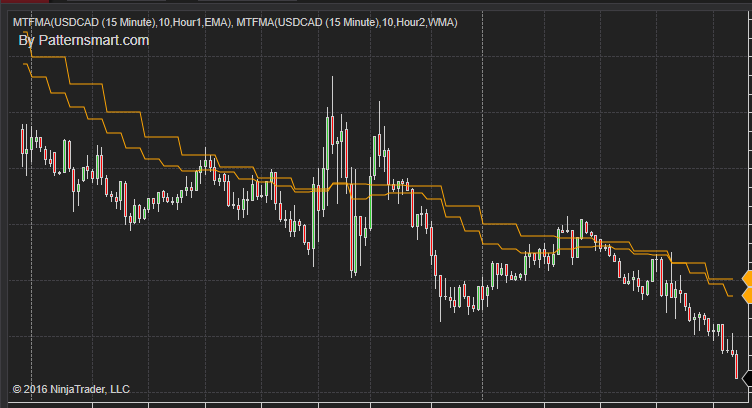The width and height of the screenshot is (752, 408).
Task: Select the black last-price marker on axis
Action: pyautogui.click(x=747, y=378)
